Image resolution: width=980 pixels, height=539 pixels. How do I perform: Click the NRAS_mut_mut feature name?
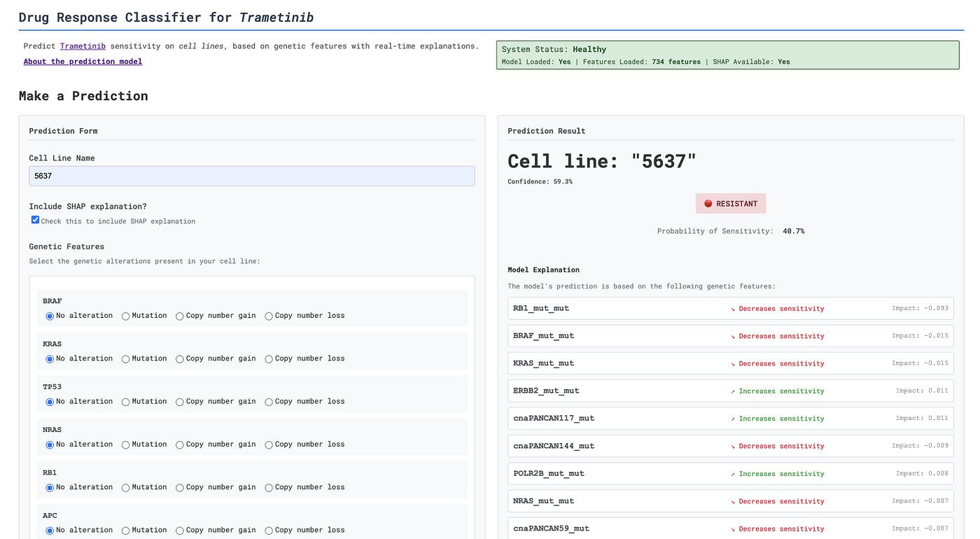[543, 500]
